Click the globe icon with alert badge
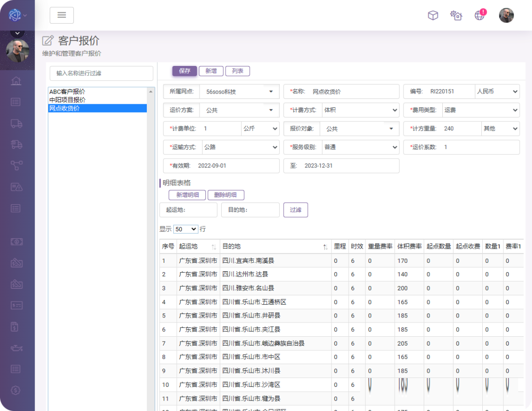Viewport: 532px width, 411px height. 480,15
